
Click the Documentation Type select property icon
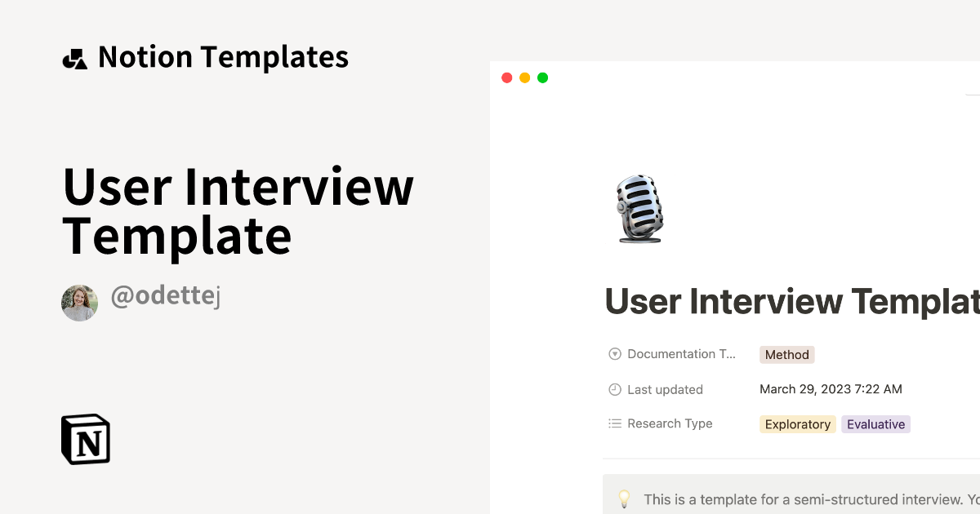[x=615, y=354]
